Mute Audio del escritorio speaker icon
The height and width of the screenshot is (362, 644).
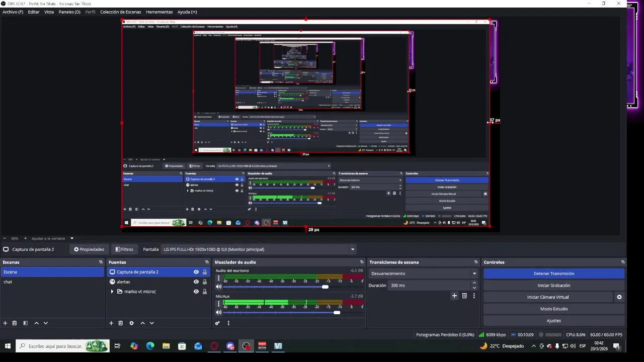coord(219,287)
